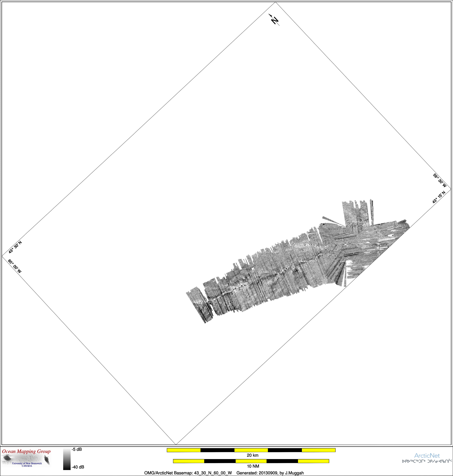Click the -5 dB legend label
Image resolution: width=453 pixels, height=476 pixels.
(x=77, y=449)
